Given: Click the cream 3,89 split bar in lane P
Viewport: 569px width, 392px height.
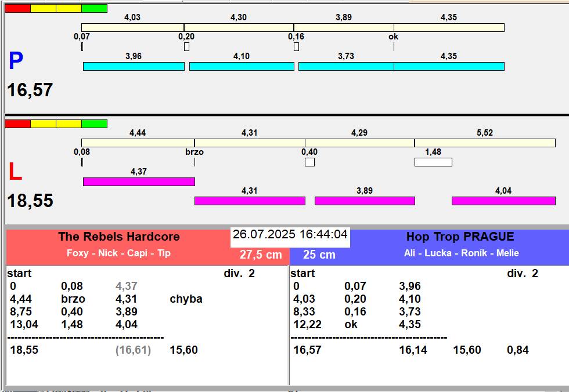Looking at the screenshot, I should tap(344, 27).
